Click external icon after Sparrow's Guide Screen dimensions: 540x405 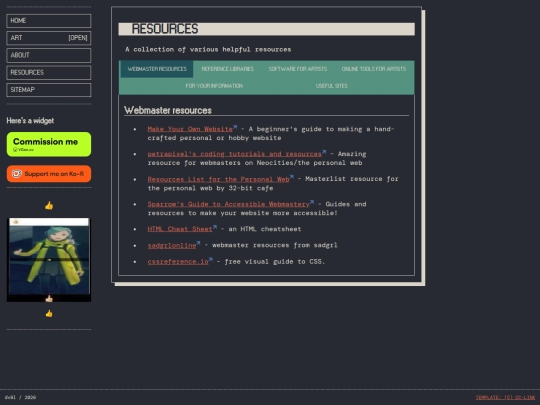click(x=312, y=202)
